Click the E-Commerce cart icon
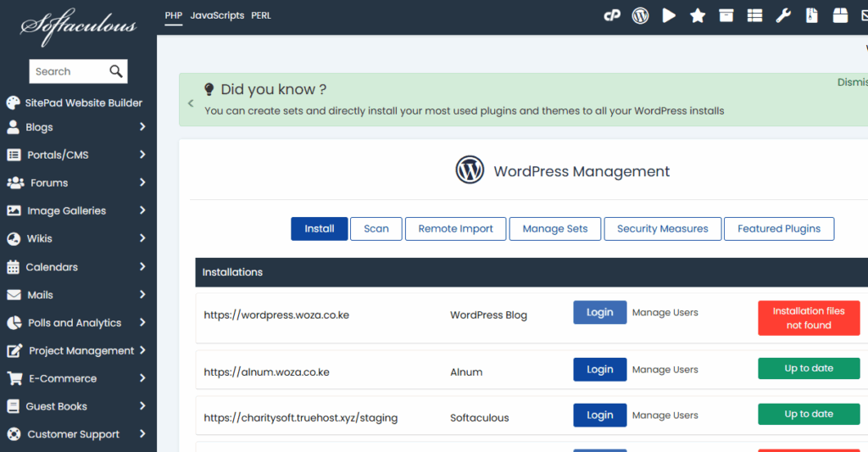The height and width of the screenshot is (452, 868). click(15, 378)
